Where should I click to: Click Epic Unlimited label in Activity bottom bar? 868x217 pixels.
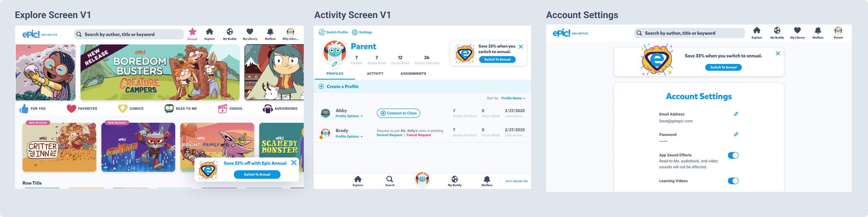coord(517,181)
